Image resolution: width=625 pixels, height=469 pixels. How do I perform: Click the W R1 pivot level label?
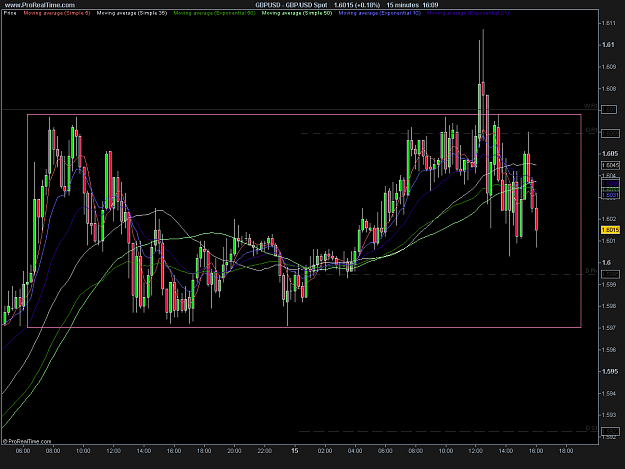(x=591, y=106)
